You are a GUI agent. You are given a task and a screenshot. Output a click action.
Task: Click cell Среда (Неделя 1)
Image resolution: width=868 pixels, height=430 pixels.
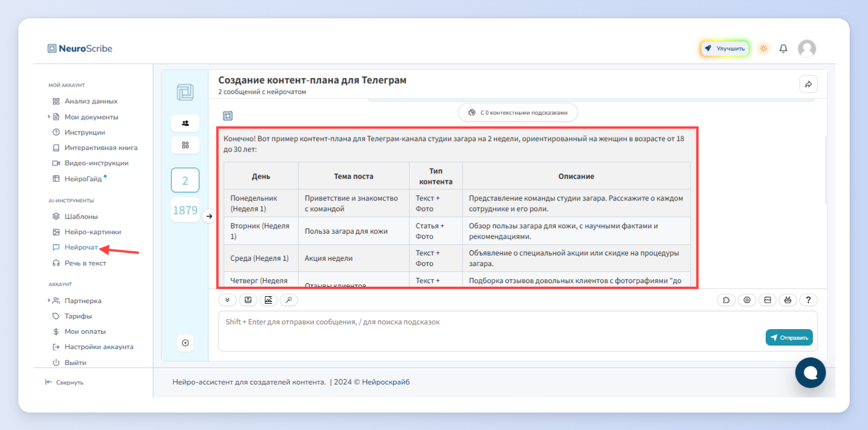click(261, 258)
